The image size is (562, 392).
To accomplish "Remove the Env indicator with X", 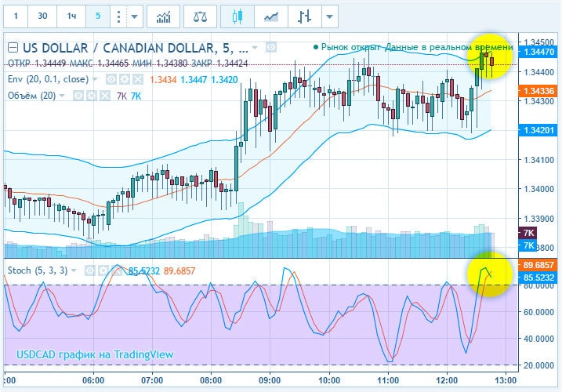I will [137, 79].
